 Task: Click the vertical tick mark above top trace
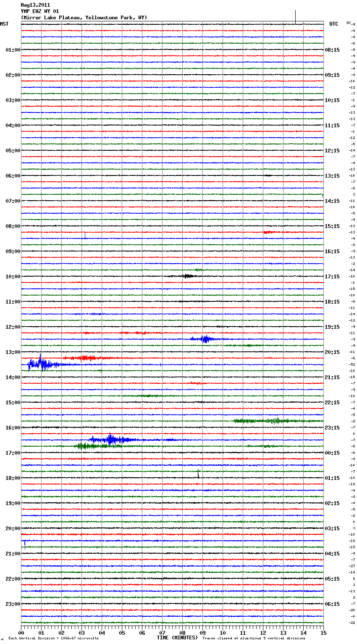tap(296, 17)
